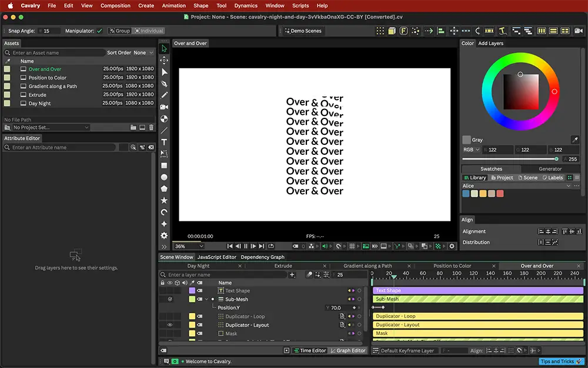Open the Demo Scenes button
This screenshot has height=368, width=588.
click(303, 31)
